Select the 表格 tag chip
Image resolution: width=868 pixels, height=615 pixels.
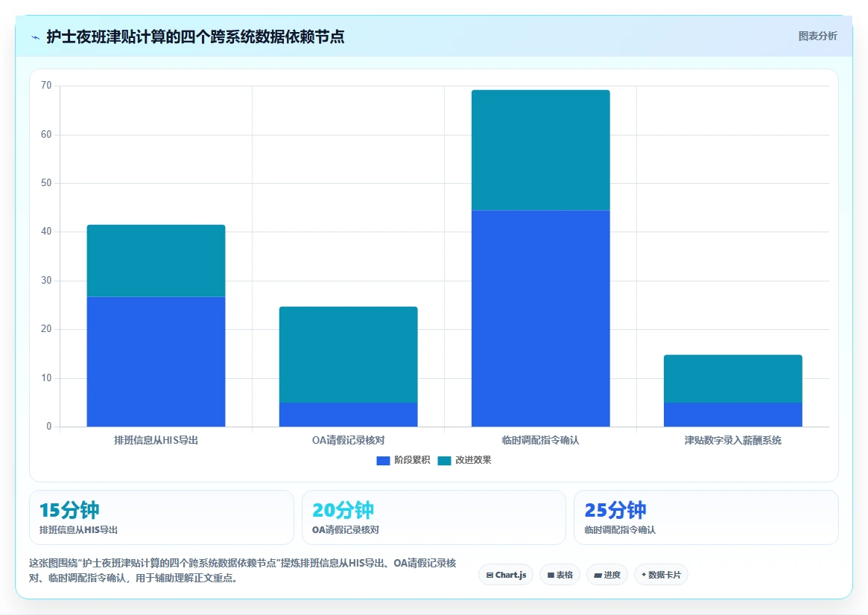coord(560,575)
